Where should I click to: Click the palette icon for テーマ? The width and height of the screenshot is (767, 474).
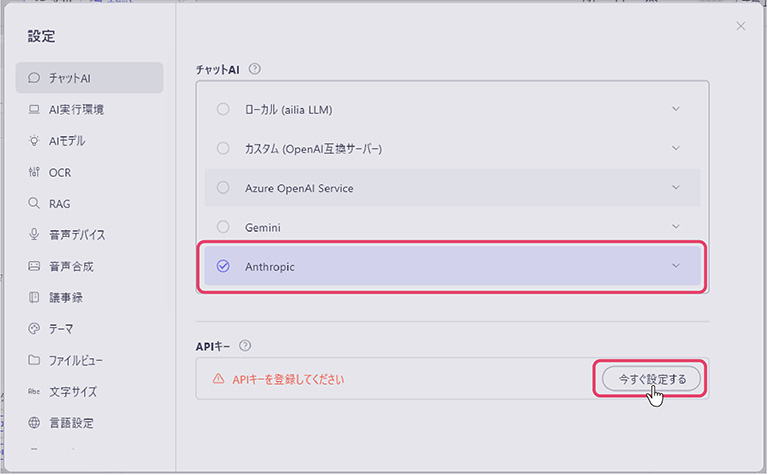click(x=34, y=328)
